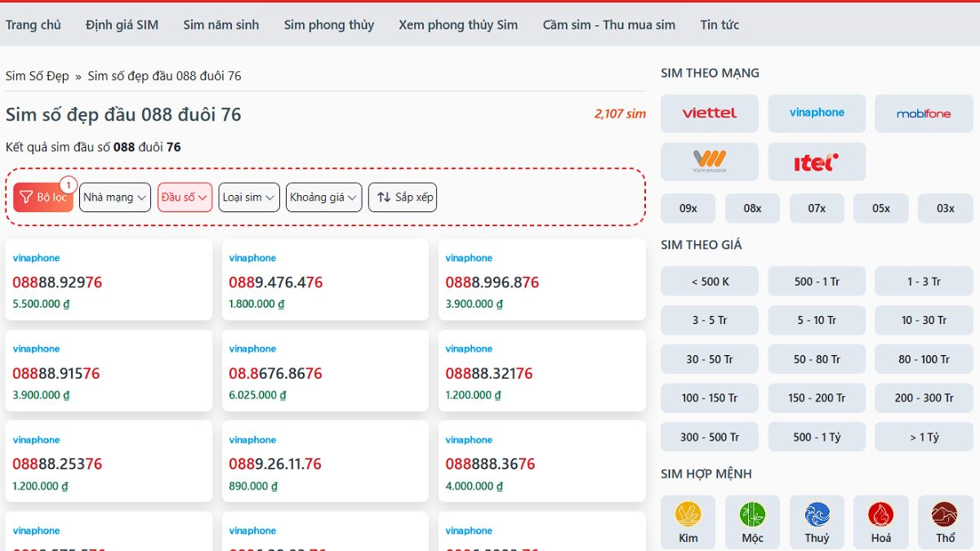Select price range 80 - 100 Tr
This screenshot has width=980, height=551.
(x=924, y=359)
